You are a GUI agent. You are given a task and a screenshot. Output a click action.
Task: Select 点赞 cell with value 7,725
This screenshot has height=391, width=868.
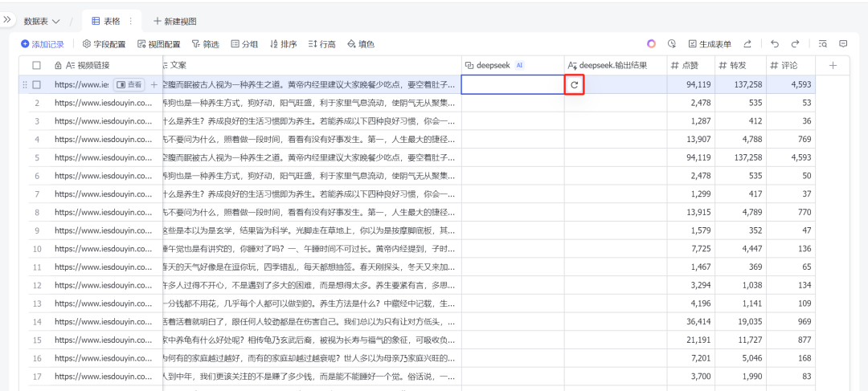[x=691, y=249]
